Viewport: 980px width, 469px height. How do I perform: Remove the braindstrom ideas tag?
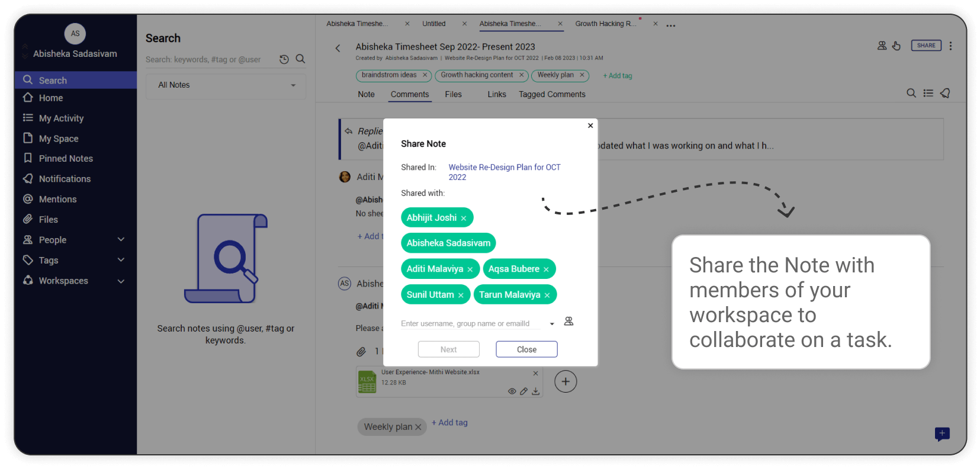(425, 75)
